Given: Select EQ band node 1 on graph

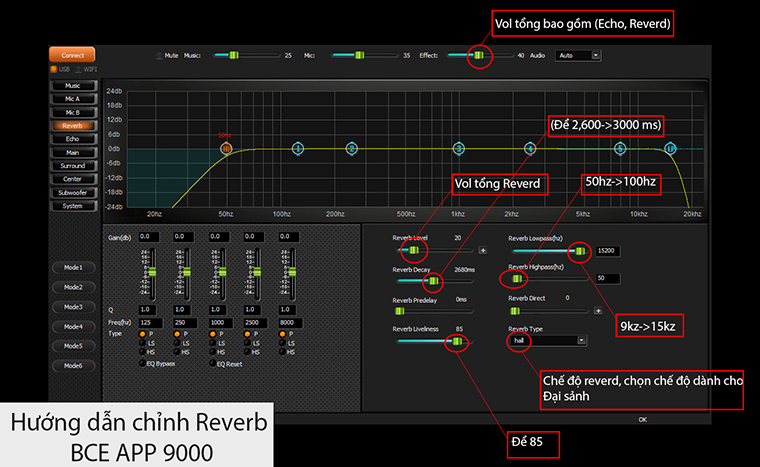Looking at the screenshot, I should point(298,148).
